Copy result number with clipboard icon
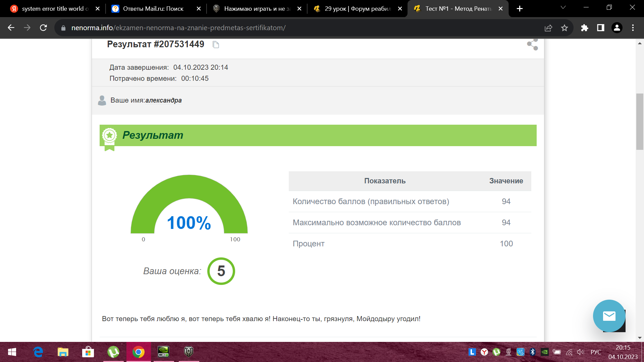The height and width of the screenshot is (362, 644). (216, 45)
